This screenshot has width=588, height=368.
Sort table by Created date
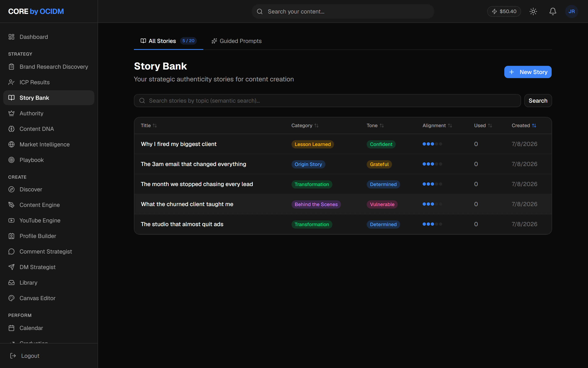point(524,126)
